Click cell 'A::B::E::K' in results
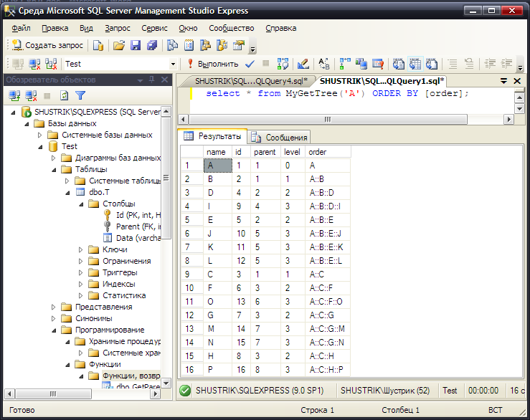Viewport: 530px width, 420px height. [x=328, y=247]
